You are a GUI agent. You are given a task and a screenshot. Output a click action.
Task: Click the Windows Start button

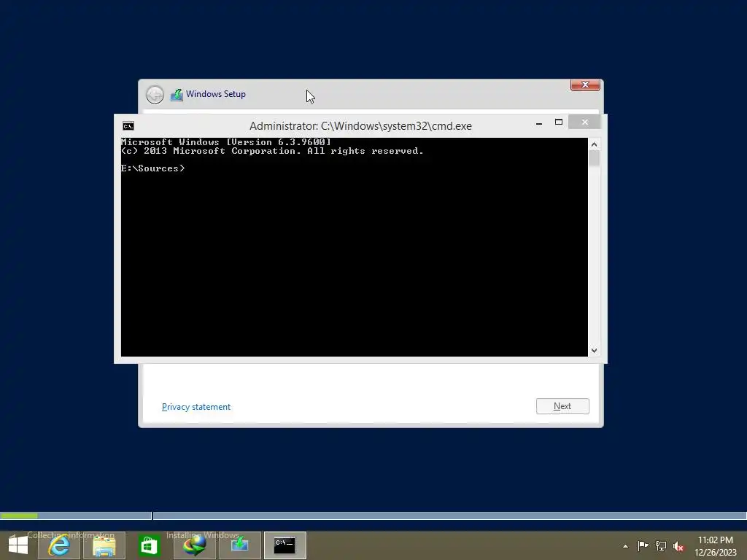[18, 545]
